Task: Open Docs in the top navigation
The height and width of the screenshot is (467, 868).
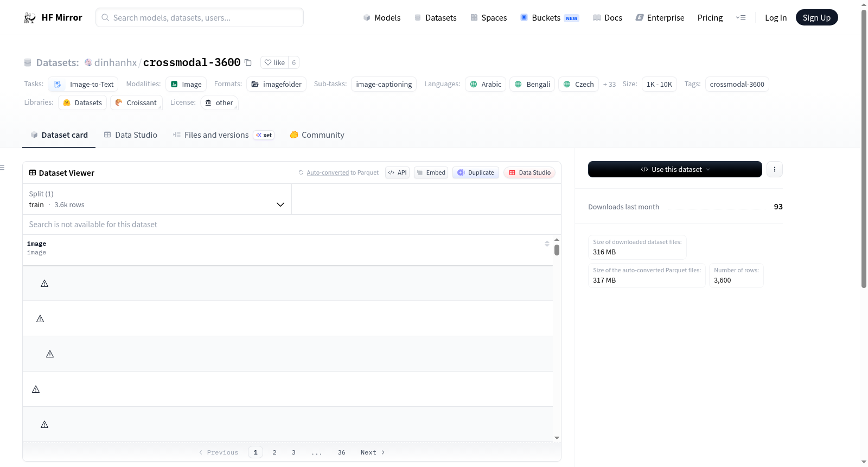Action: (x=607, y=17)
